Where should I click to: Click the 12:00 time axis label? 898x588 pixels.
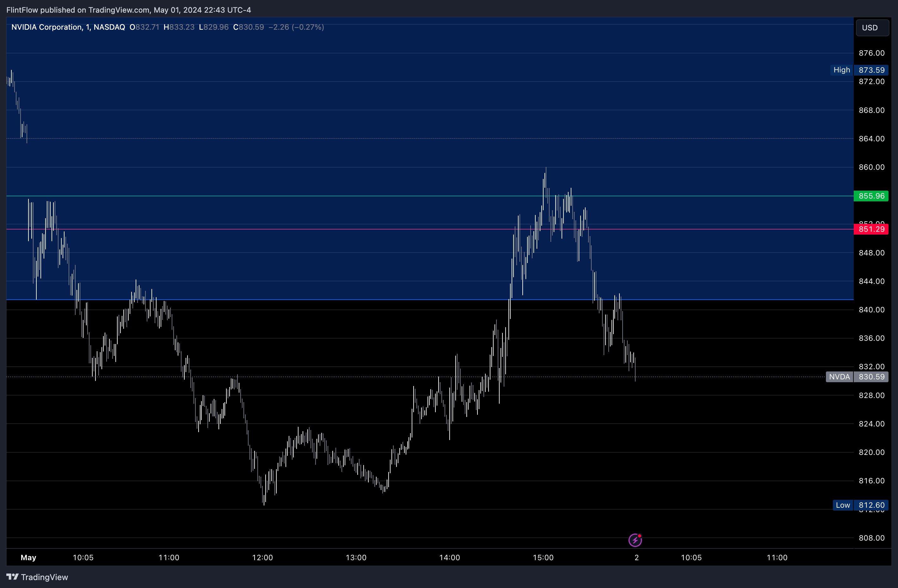(263, 557)
